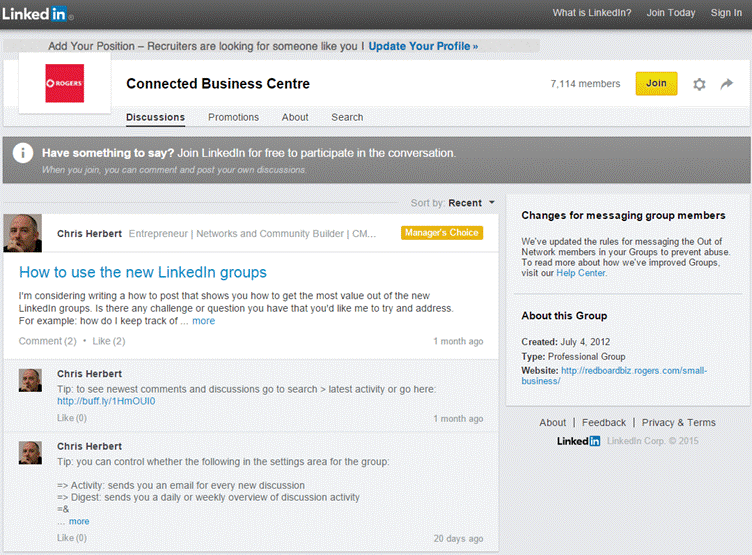752x555 pixels.
Task: Expand the second comment's more link
Action: pyautogui.click(x=73, y=521)
